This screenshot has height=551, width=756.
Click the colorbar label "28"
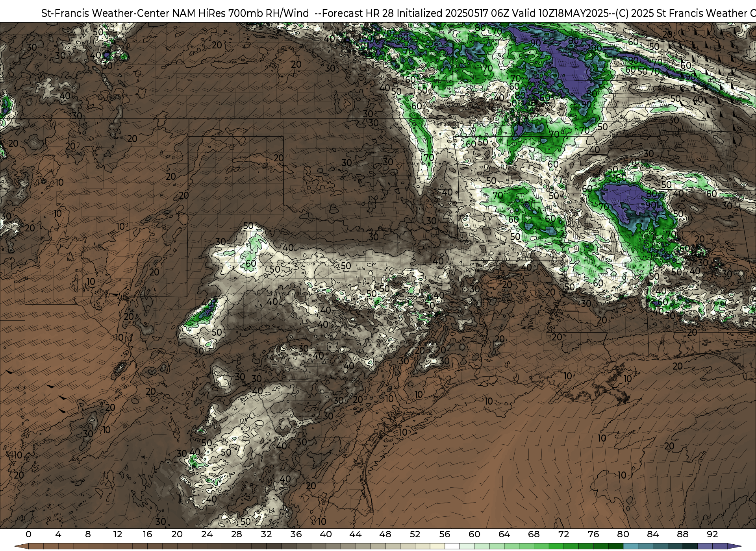click(x=237, y=534)
